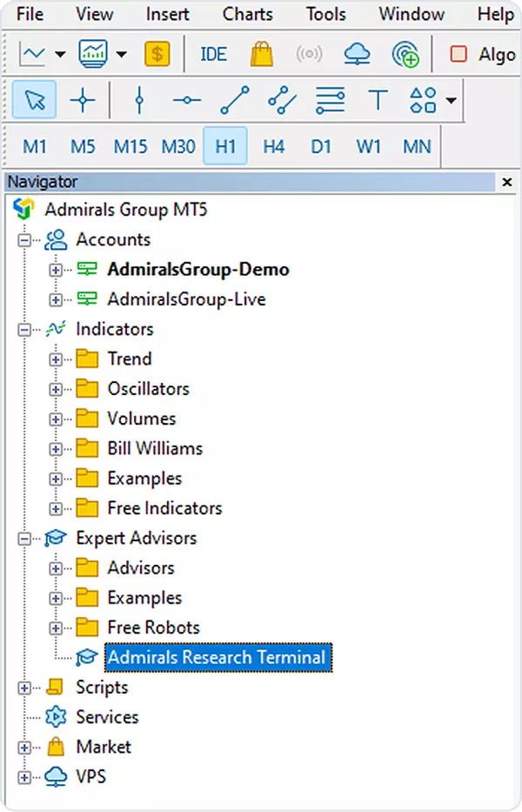
Task: Expand the Scripts node
Action: tap(23, 688)
